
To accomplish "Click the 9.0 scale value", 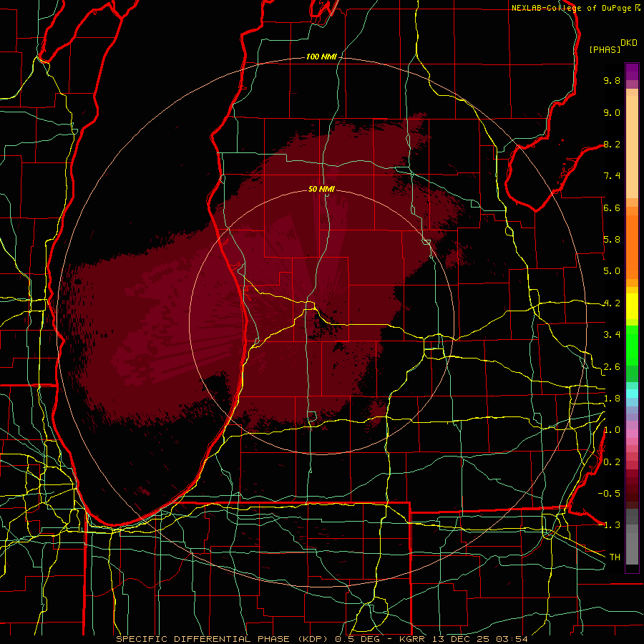I will tap(612, 112).
